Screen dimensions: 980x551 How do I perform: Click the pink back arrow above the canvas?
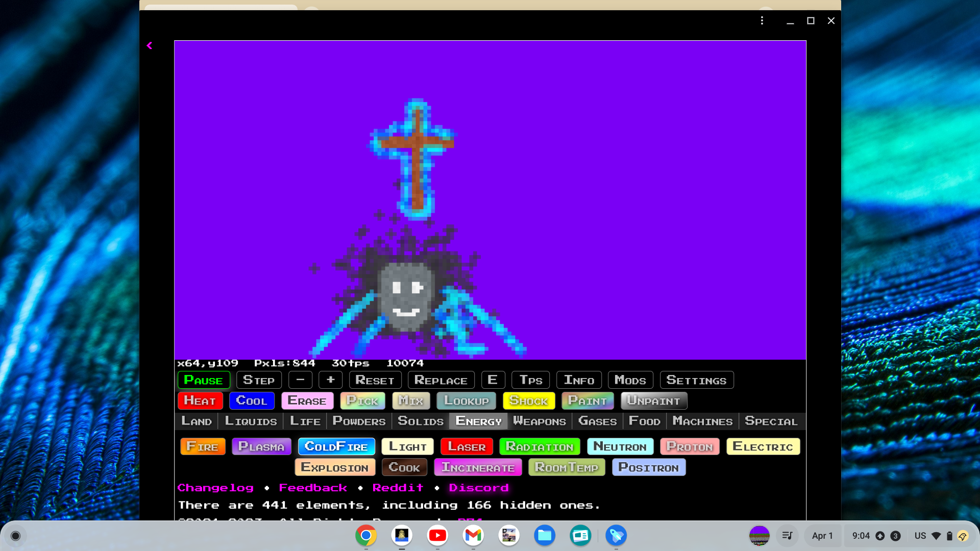click(149, 45)
